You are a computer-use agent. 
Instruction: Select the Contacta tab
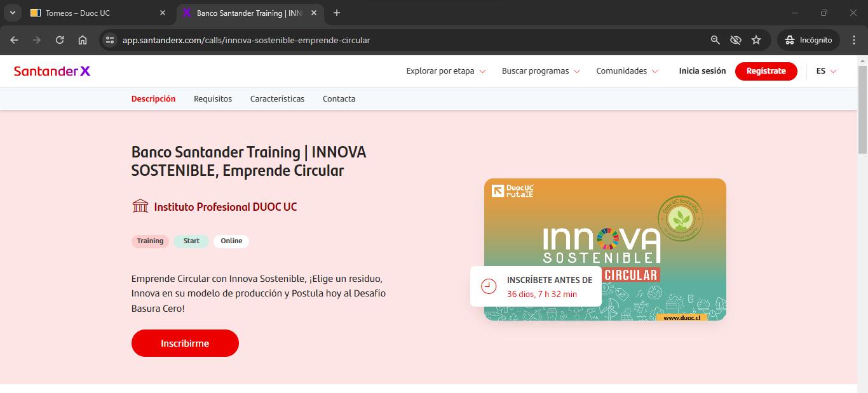pos(339,99)
